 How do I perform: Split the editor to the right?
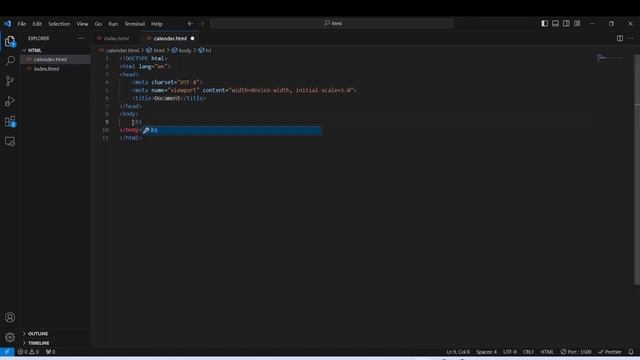click(x=620, y=38)
